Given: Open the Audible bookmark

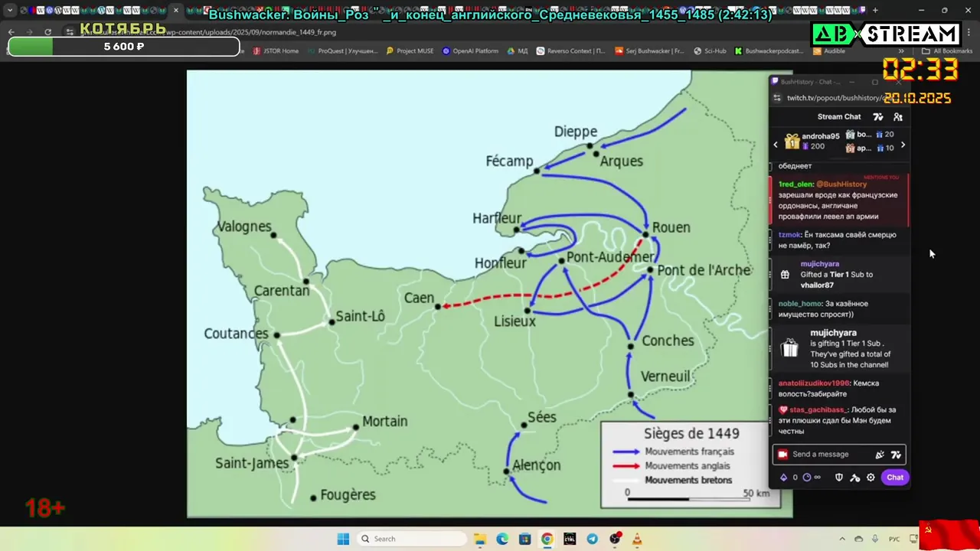Looking at the screenshot, I should [x=829, y=51].
